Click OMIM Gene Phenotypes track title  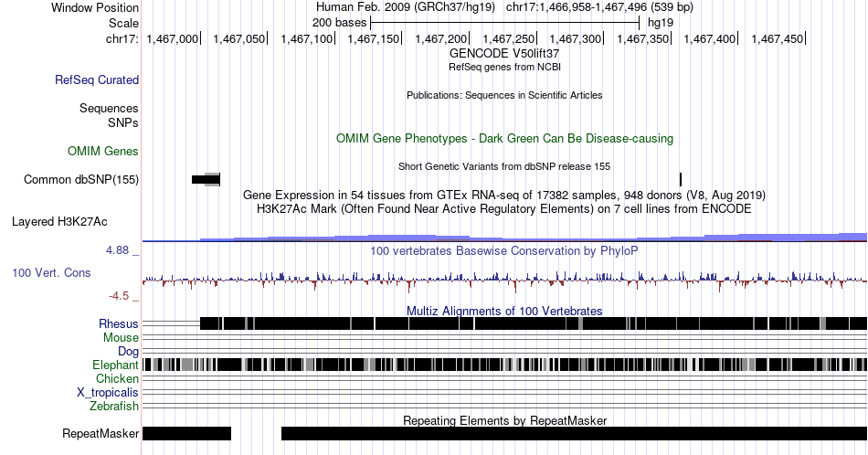click(x=504, y=138)
